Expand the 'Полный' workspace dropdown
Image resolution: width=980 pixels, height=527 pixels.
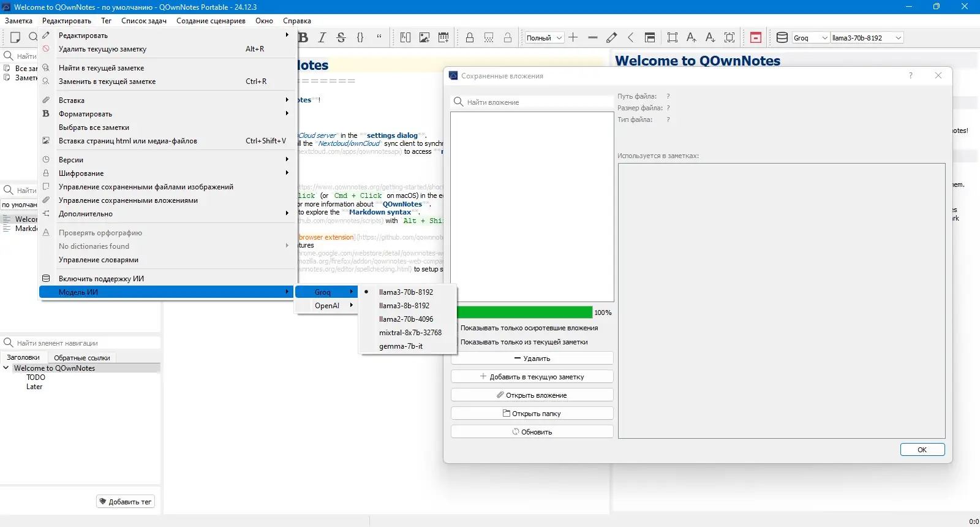point(544,38)
